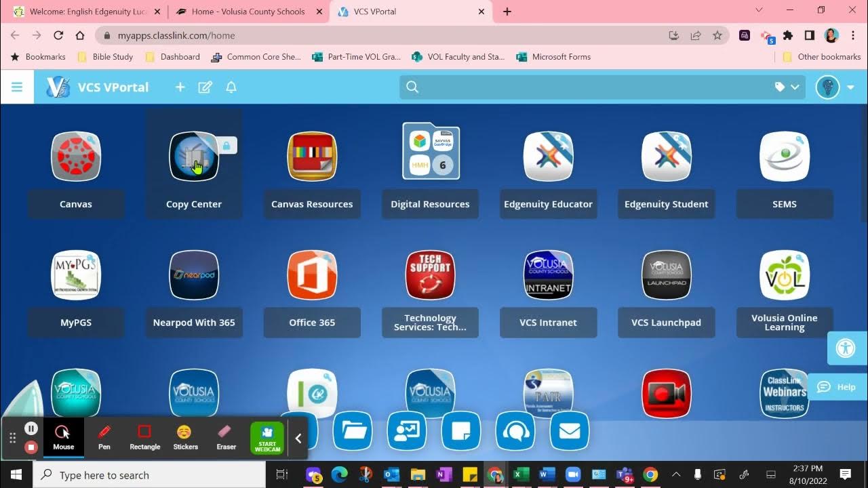Open the Common Core She... bookmark
The width and height of the screenshot is (868, 488).
point(256,57)
